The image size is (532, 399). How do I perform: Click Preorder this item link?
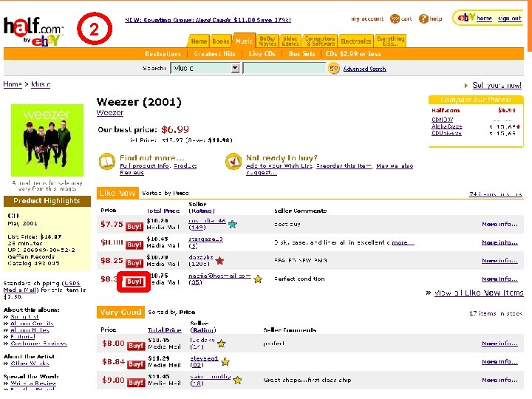coord(344,166)
